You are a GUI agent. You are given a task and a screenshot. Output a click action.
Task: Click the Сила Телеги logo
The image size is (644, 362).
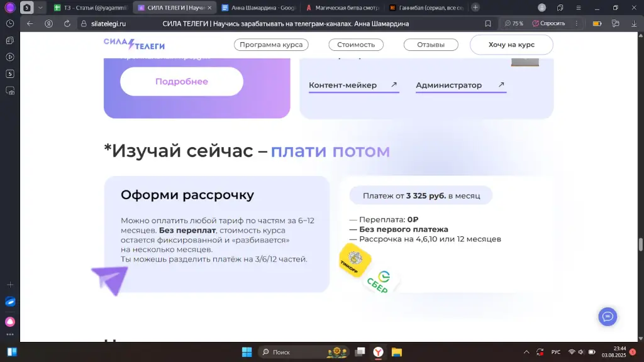coord(134,45)
